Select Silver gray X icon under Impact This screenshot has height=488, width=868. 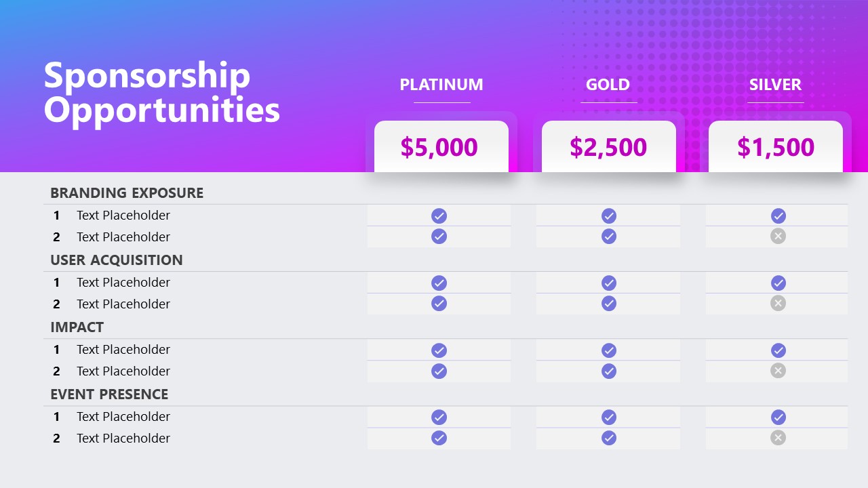[x=778, y=371]
